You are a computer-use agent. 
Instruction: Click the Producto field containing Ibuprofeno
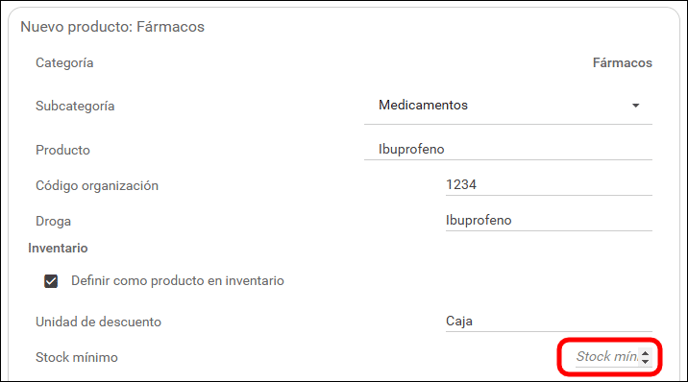point(508,149)
